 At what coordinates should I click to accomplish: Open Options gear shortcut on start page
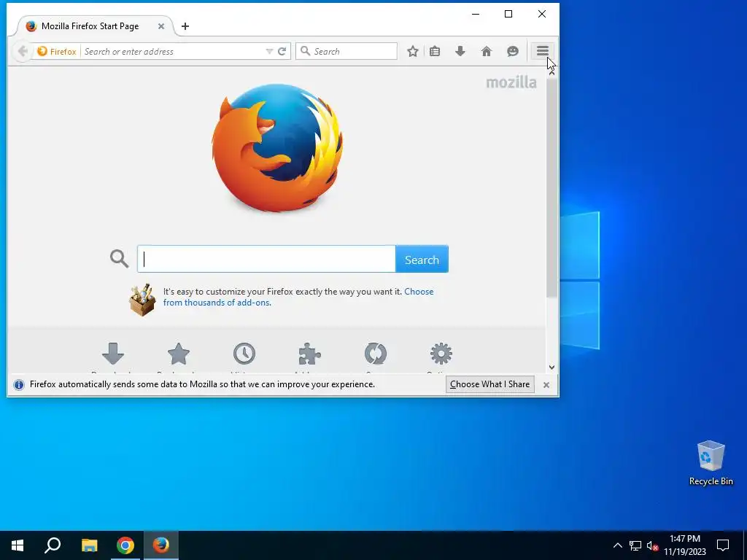[x=441, y=354]
